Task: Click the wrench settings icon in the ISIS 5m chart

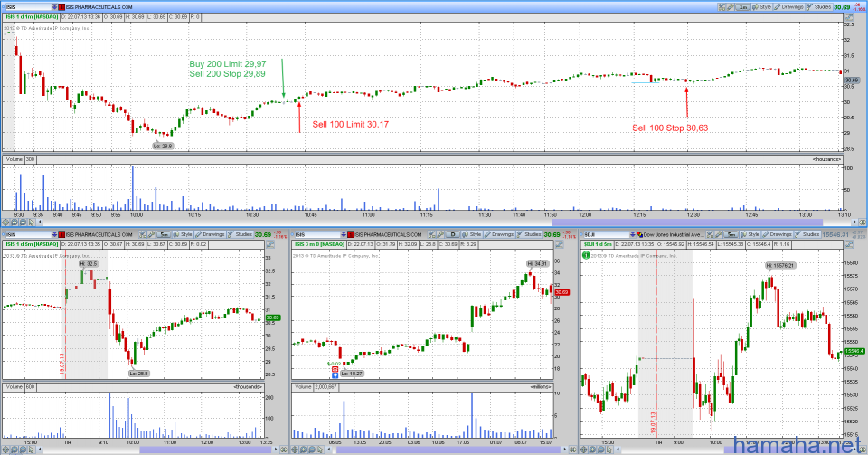Action: point(151,234)
